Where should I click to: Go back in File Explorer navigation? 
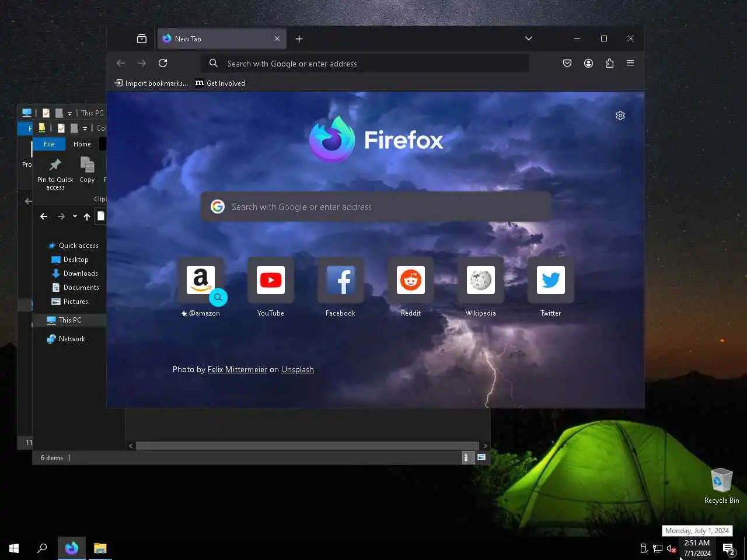pyautogui.click(x=44, y=216)
